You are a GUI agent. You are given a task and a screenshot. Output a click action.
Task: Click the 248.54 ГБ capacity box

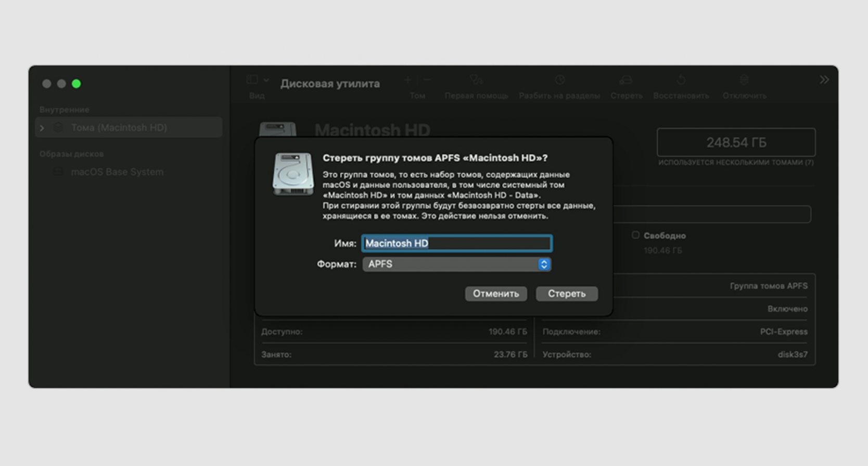pyautogui.click(x=736, y=142)
